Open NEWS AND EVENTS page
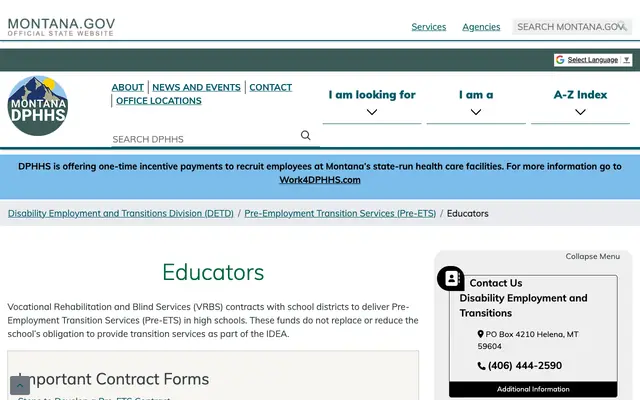Screen dimensions: 640x400 coord(196,87)
